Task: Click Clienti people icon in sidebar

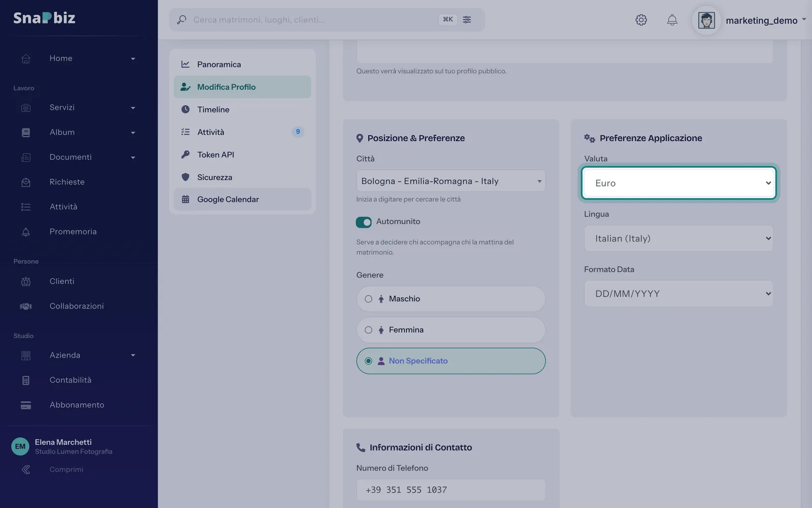Action: point(26,281)
